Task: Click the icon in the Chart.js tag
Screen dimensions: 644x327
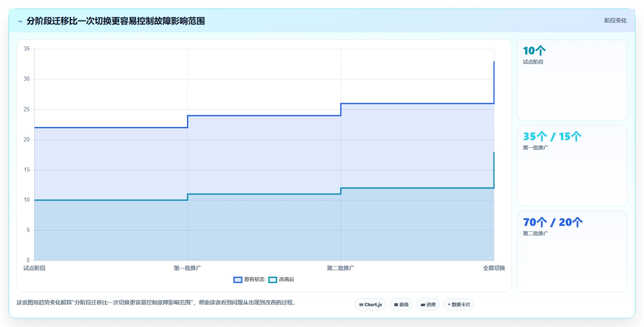Action: [x=361, y=304]
